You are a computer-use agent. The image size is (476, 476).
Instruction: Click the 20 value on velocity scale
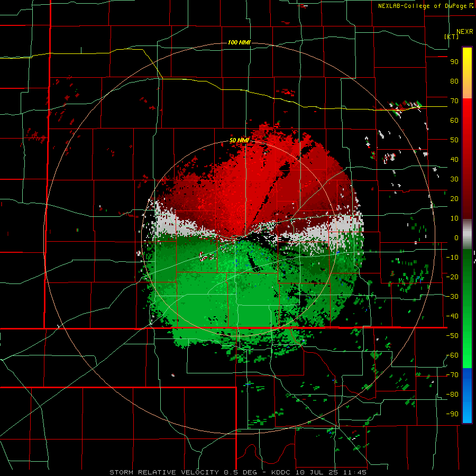(x=454, y=199)
